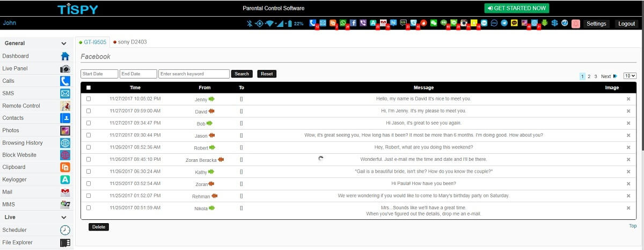Click the green download arrow icon
The image size is (644, 250).
[544, 23]
